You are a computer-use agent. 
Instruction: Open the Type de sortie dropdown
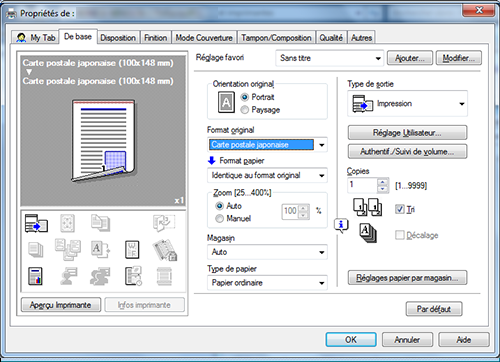coord(407,104)
